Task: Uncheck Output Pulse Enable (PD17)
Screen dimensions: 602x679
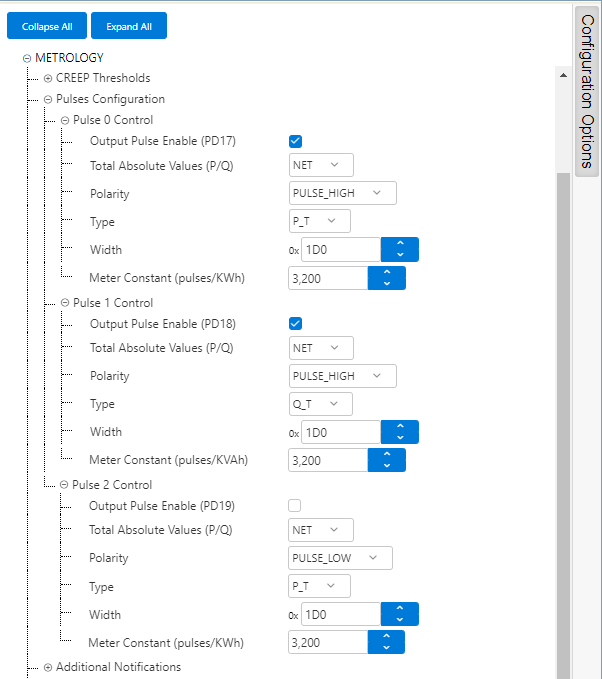Action: [x=295, y=141]
